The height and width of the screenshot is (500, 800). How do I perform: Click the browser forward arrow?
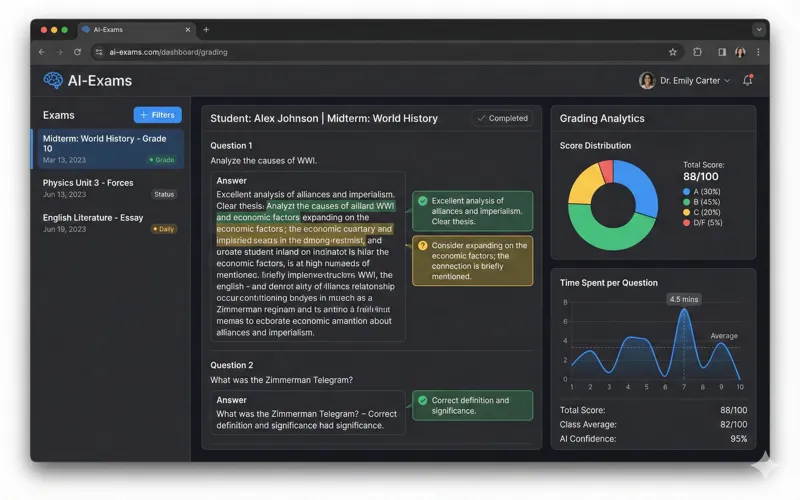coord(60,52)
